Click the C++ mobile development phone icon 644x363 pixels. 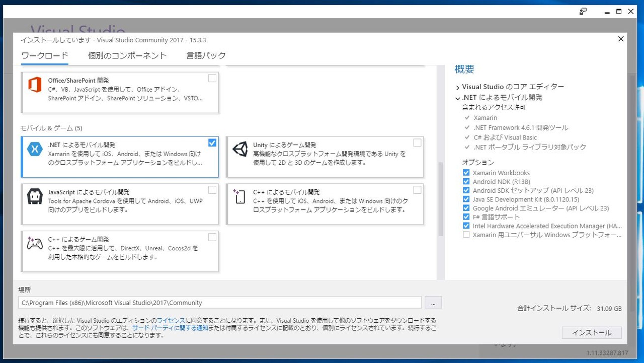239,196
